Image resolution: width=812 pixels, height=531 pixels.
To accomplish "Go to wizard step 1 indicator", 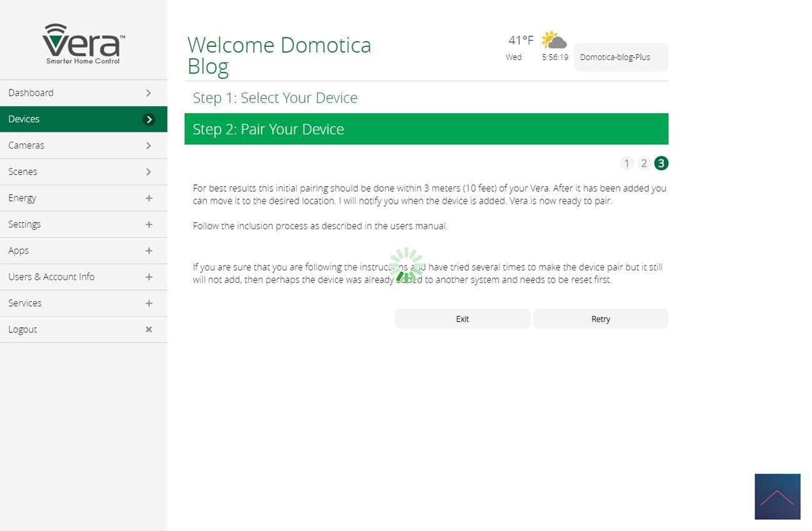I will (x=626, y=164).
